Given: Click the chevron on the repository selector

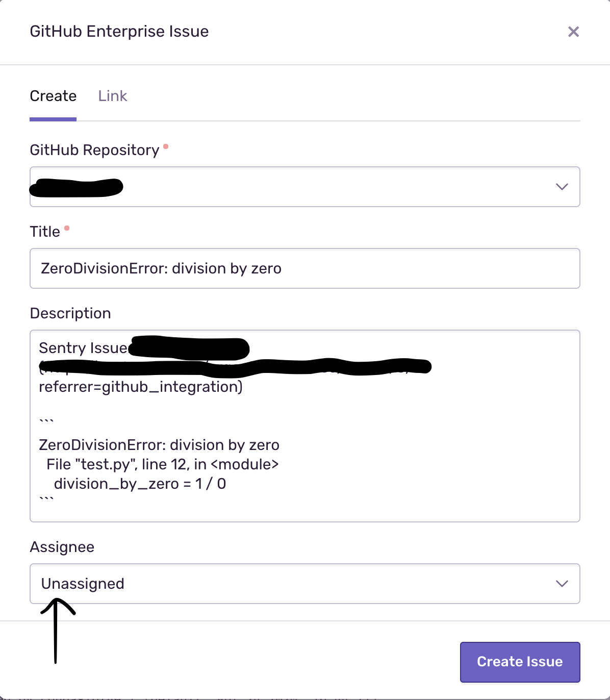Looking at the screenshot, I should pyautogui.click(x=562, y=187).
